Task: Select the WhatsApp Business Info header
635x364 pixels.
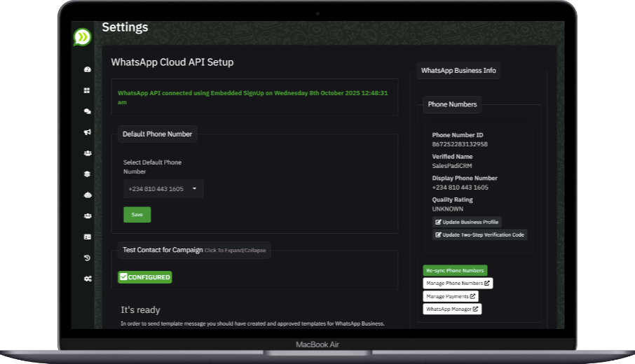Action: (x=458, y=71)
